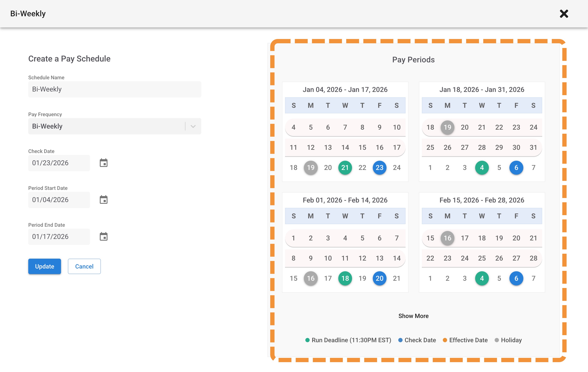Image resolution: width=588 pixels, height=372 pixels.
Task: Click the Run Deadline green legend dot
Action: click(x=307, y=340)
